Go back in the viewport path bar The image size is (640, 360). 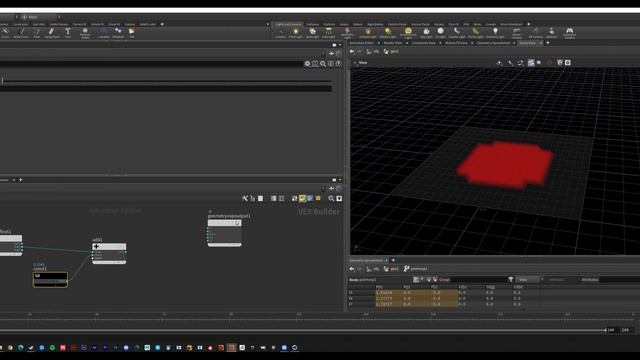(x=352, y=52)
